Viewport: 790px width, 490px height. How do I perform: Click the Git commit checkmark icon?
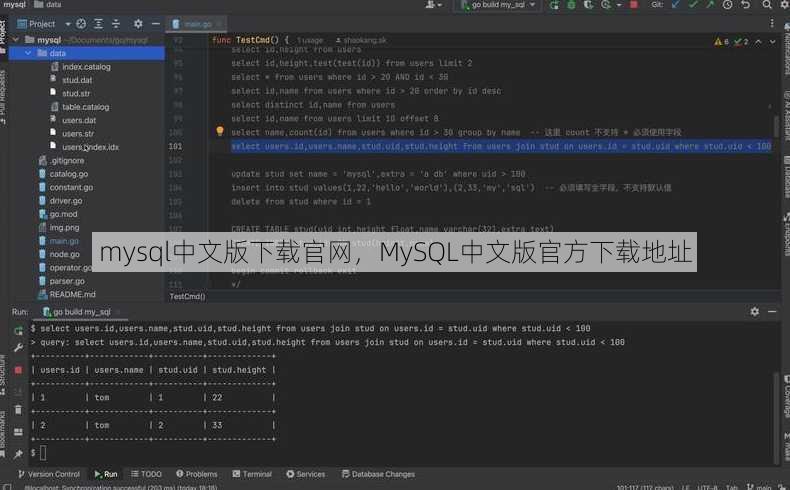coord(693,5)
